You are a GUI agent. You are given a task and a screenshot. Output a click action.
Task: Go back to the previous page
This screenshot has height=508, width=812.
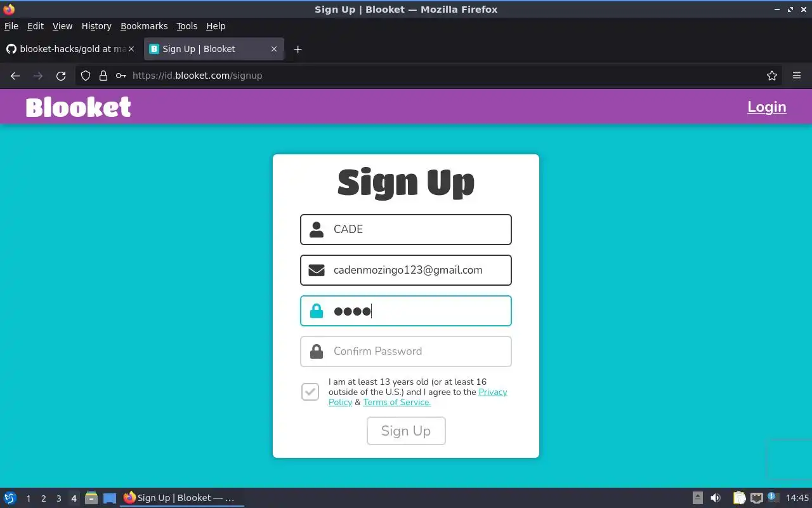[15, 76]
